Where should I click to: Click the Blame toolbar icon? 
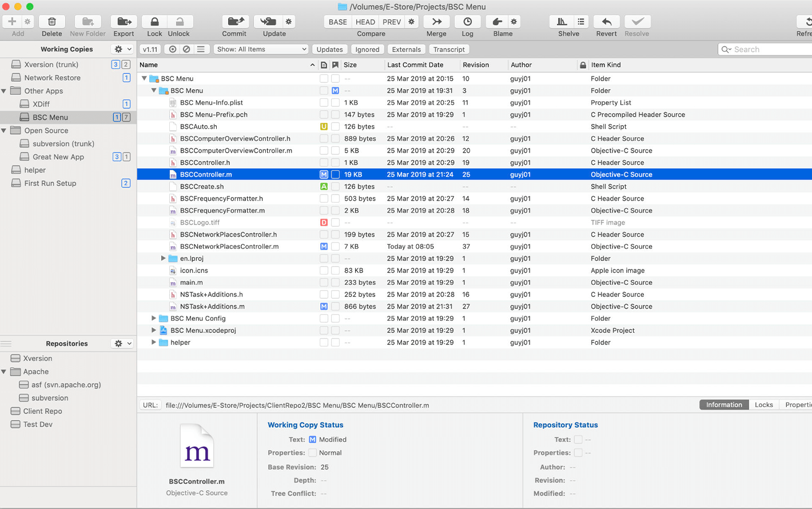[497, 22]
